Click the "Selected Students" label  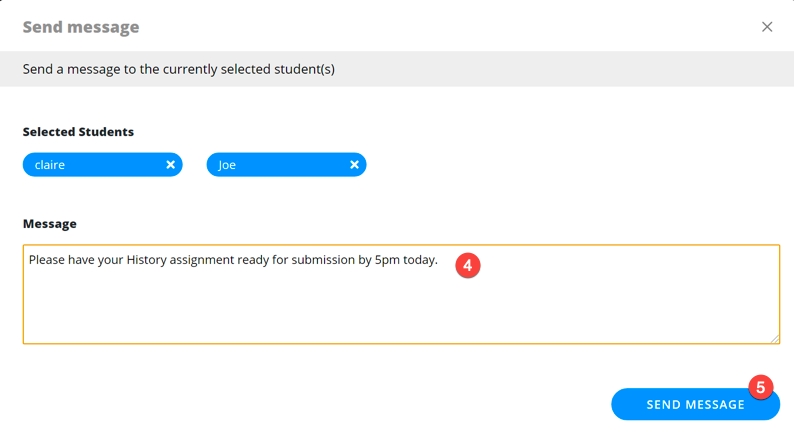click(x=78, y=131)
